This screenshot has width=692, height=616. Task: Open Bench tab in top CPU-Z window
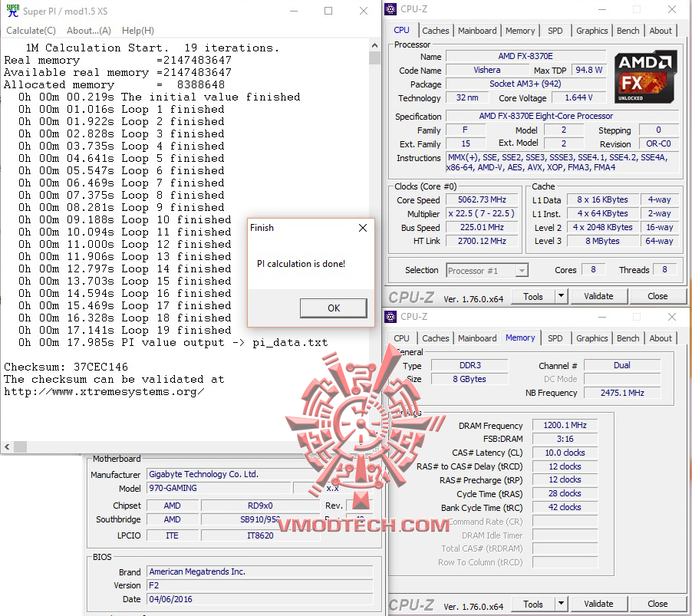[x=628, y=31]
